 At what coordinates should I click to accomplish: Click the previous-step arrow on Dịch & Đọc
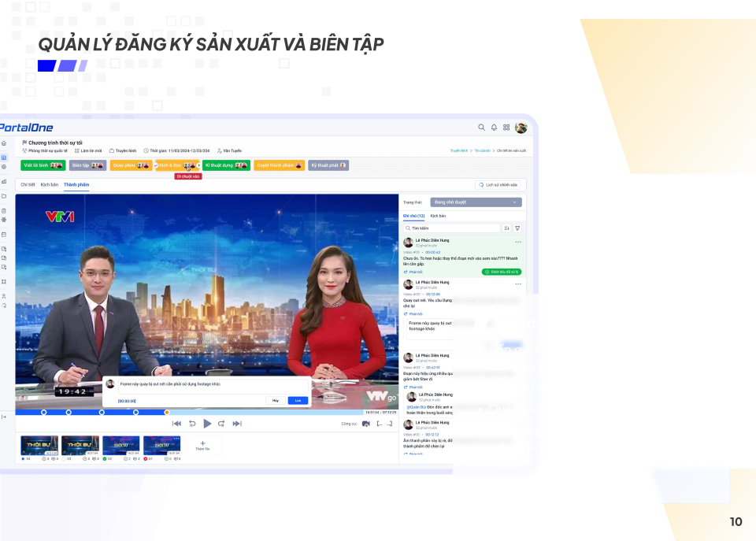pos(156,165)
